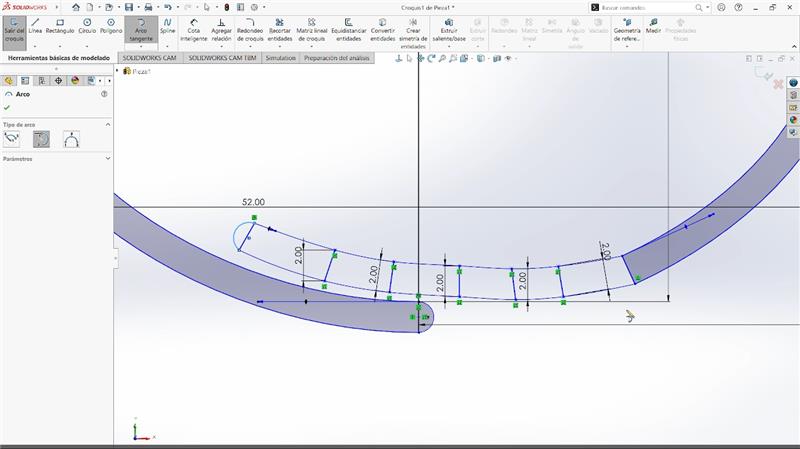Click the Medir tool
800x449 pixels.
click(x=653, y=27)
